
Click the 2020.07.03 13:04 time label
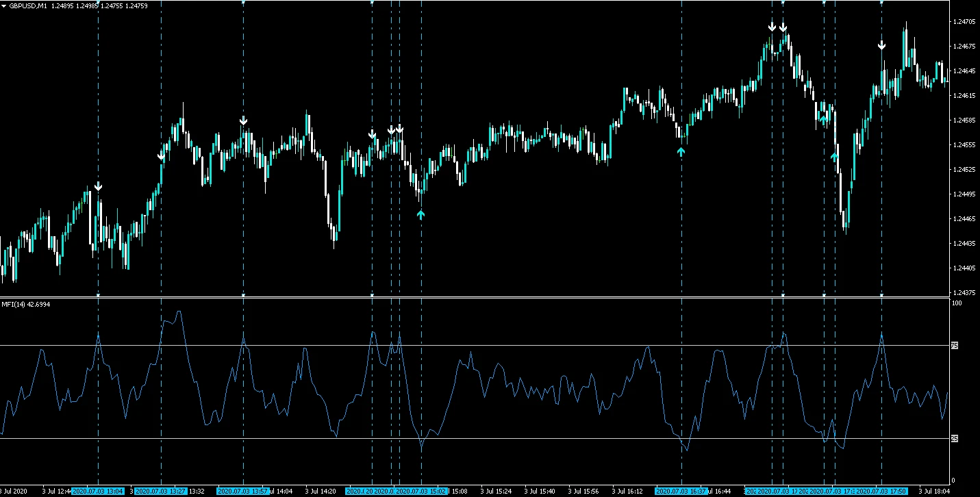pyautogui.click(x=98, y=492)
